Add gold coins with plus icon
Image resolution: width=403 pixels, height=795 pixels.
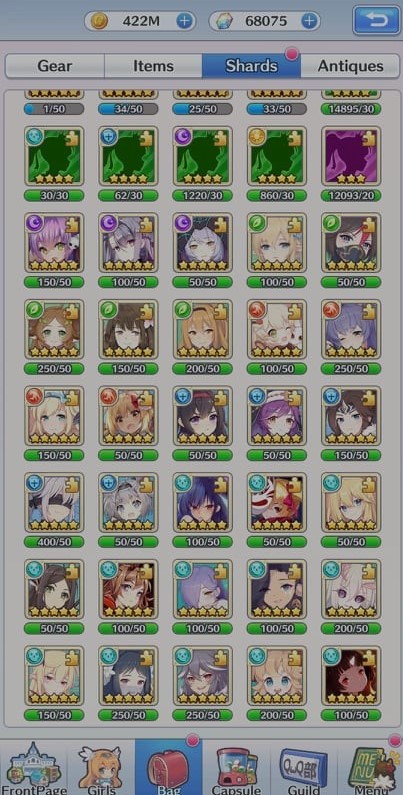tap(185, 21)
